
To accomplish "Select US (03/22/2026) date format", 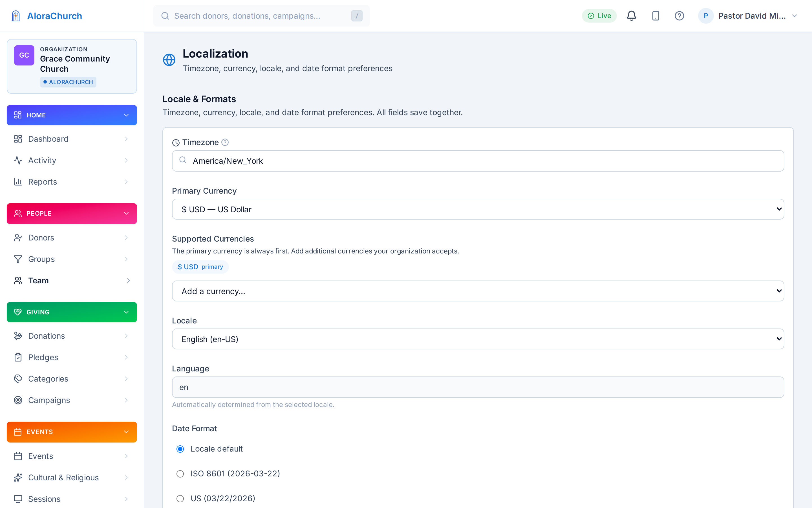I will [x=180, y=499].
